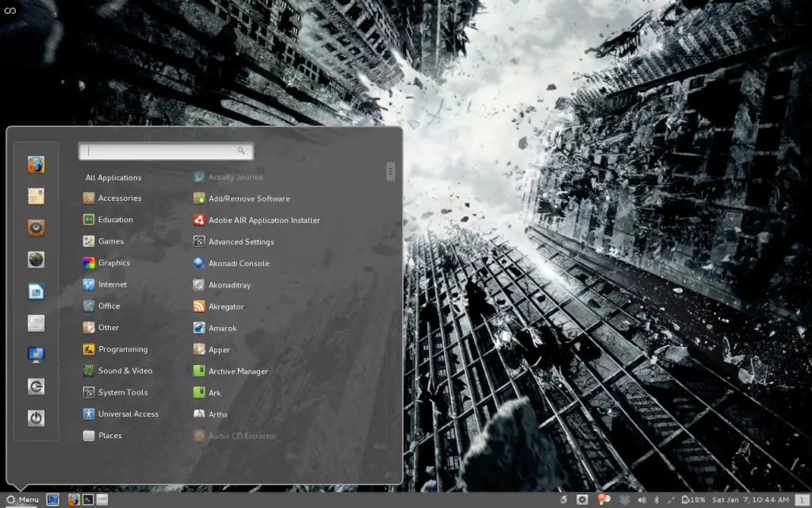Browse the Programming category
This screenshot has width=812, height=508.
click(115, 349)
